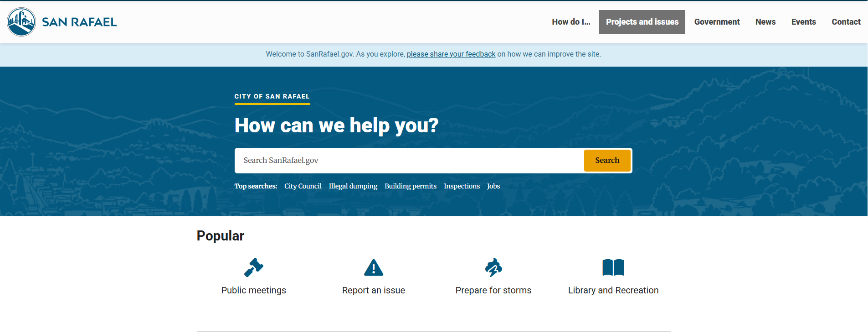The height and width of the screenshot is (334, 868).
Task: Open the Government menu
Action: pyautogui.click(x=717, y=22)
